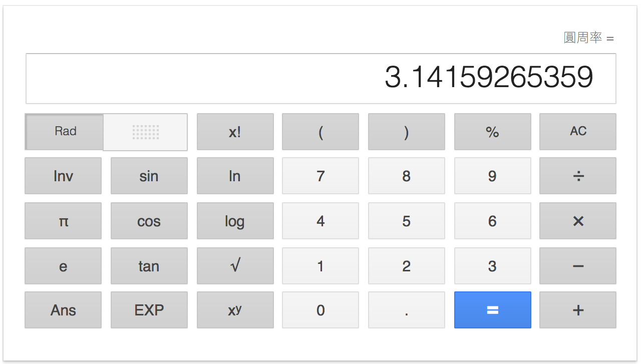Clear the display with AC
Screen dimensions: 642x364
pos(577,132)
